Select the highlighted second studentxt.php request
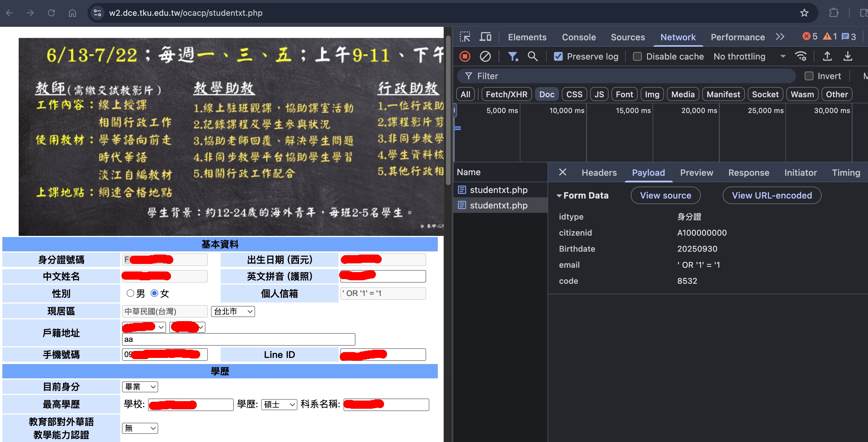 (500, 205)
